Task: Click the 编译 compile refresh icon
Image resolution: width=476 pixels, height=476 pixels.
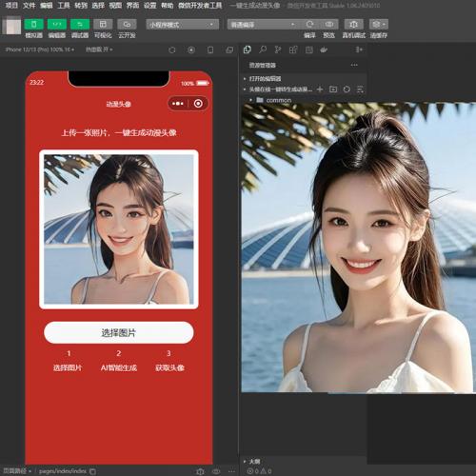Action: pyautogui.click(x=309, y=24)
